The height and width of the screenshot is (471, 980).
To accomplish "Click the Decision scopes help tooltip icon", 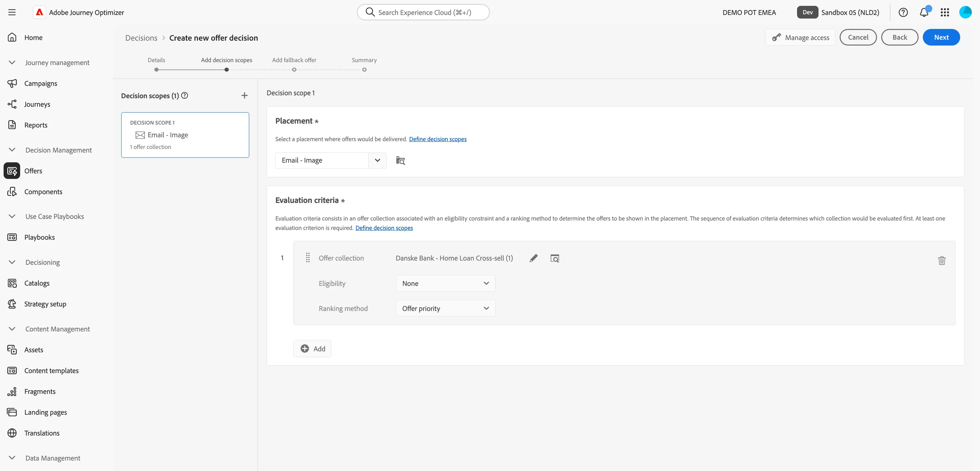I will coord(185,96).
